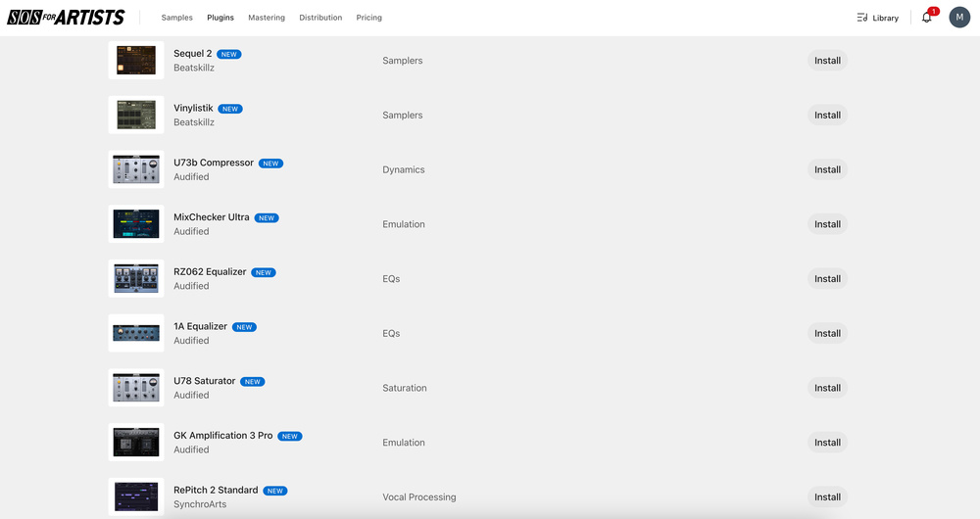View the MixChecker Ultra thumbnail
This screenshot has height=519, width=980.
click(136, 224)
